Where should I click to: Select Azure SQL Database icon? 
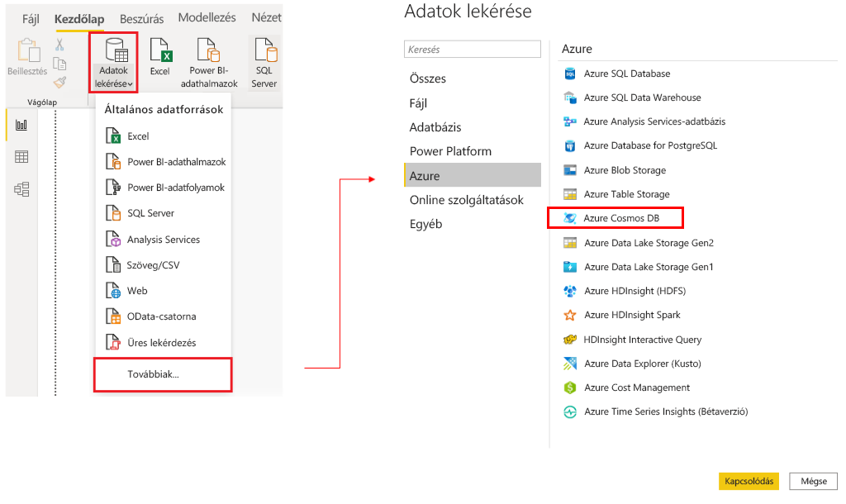570,74
